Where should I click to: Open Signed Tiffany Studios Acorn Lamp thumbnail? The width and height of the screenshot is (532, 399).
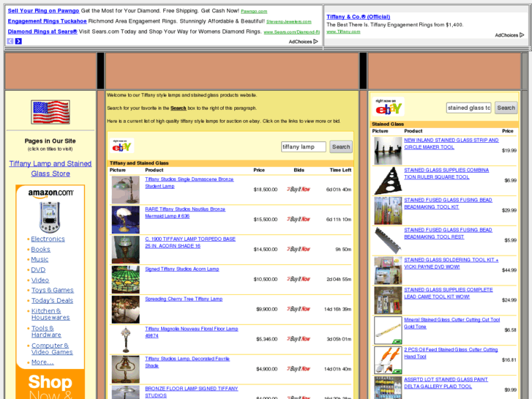(126, 280)
